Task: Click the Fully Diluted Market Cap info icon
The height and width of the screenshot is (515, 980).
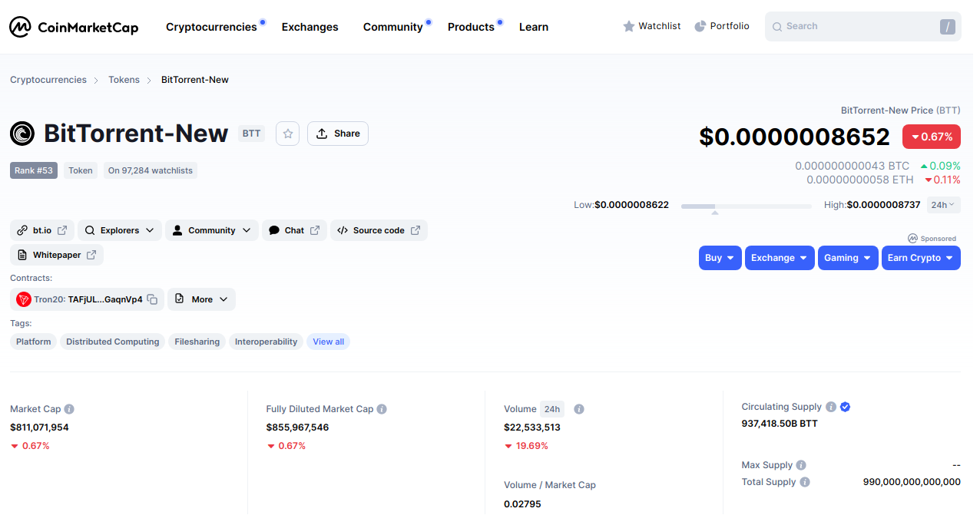Action: (382, 409)
